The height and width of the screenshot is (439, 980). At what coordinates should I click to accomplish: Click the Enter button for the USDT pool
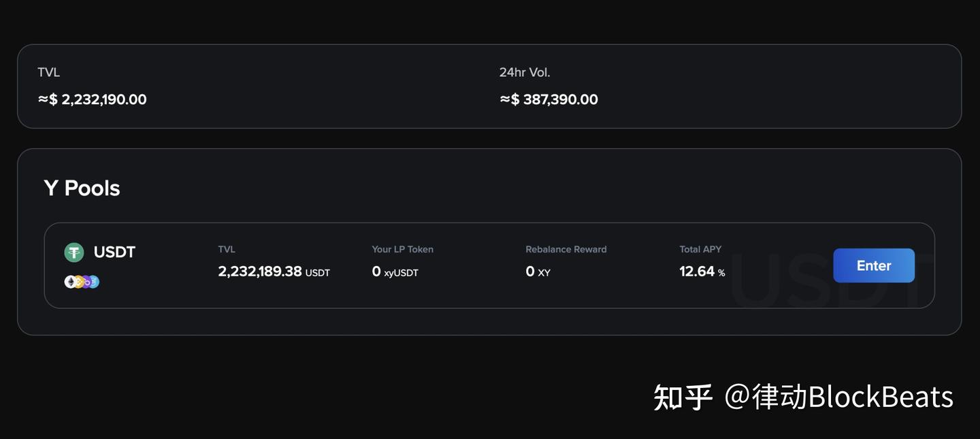[x=874, y=265]
